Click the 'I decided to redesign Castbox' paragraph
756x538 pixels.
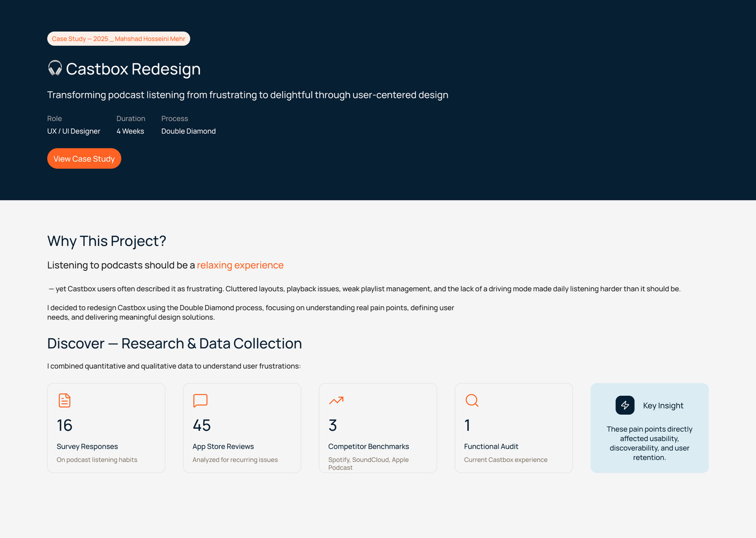coord(250,312)
